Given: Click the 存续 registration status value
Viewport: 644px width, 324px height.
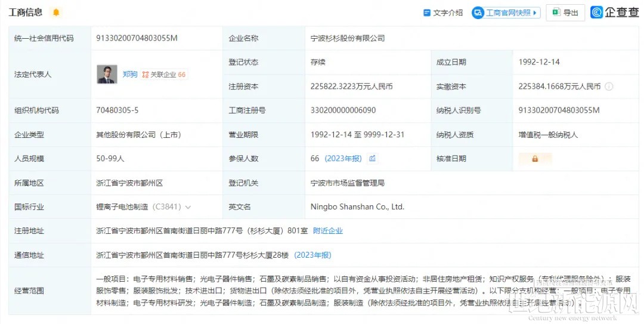Looking at the screenshot, I should [318, 62].
